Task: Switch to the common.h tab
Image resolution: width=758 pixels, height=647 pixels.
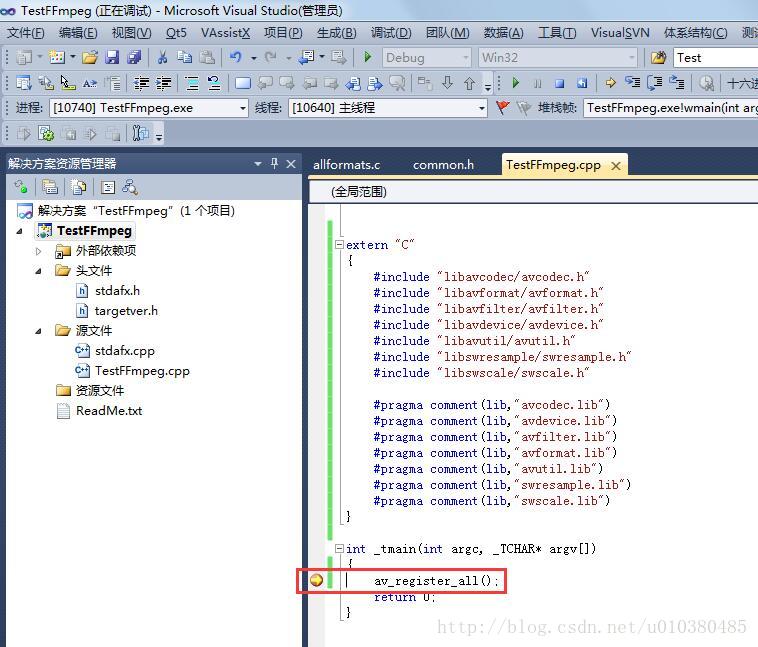Action: (x=443, y=165)
